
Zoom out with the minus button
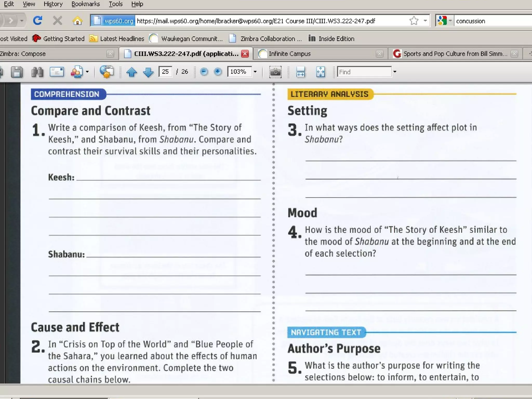[204, 71]
